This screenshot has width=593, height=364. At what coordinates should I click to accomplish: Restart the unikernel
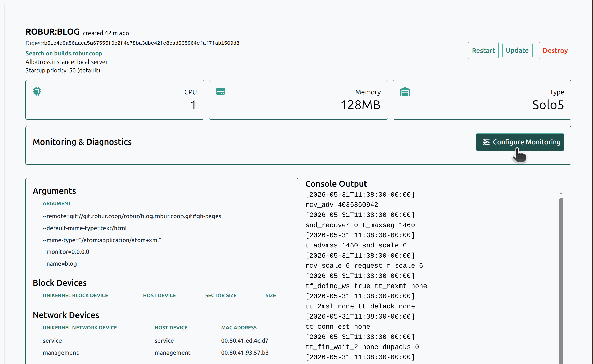point(483,50)
